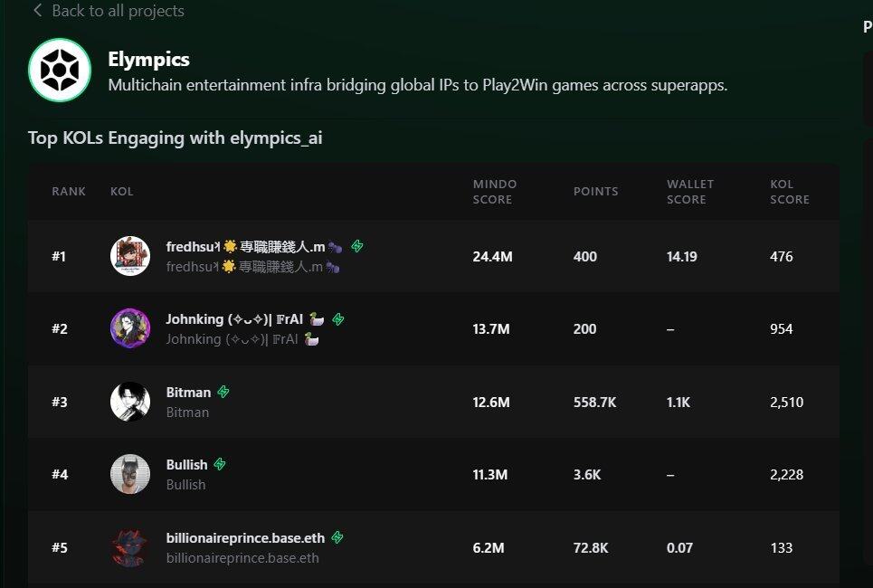Image resolution: width=873 pixels, height=588 pixels.
Task: Sort by the KOL SCORE column header
Action: click(x=790, y=192)
